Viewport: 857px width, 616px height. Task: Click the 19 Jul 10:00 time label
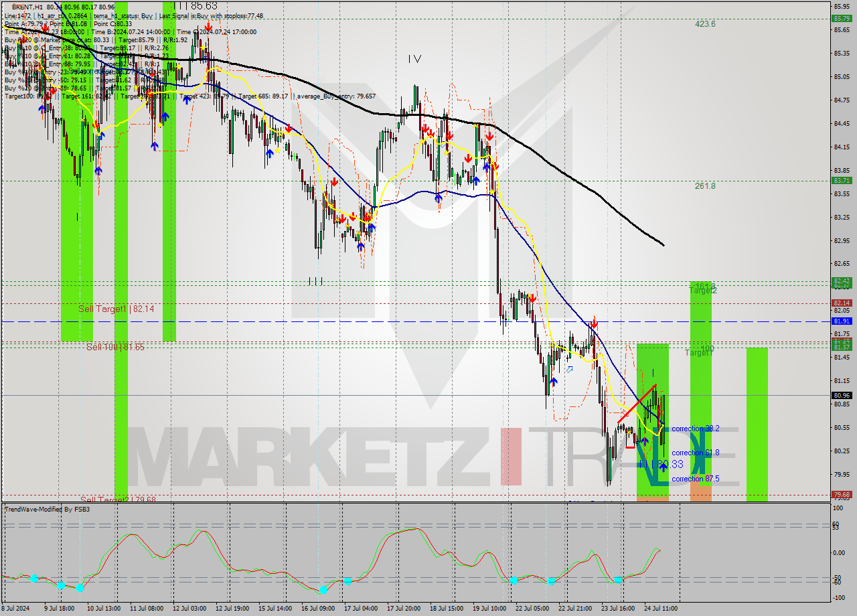(x=491, y=609)
